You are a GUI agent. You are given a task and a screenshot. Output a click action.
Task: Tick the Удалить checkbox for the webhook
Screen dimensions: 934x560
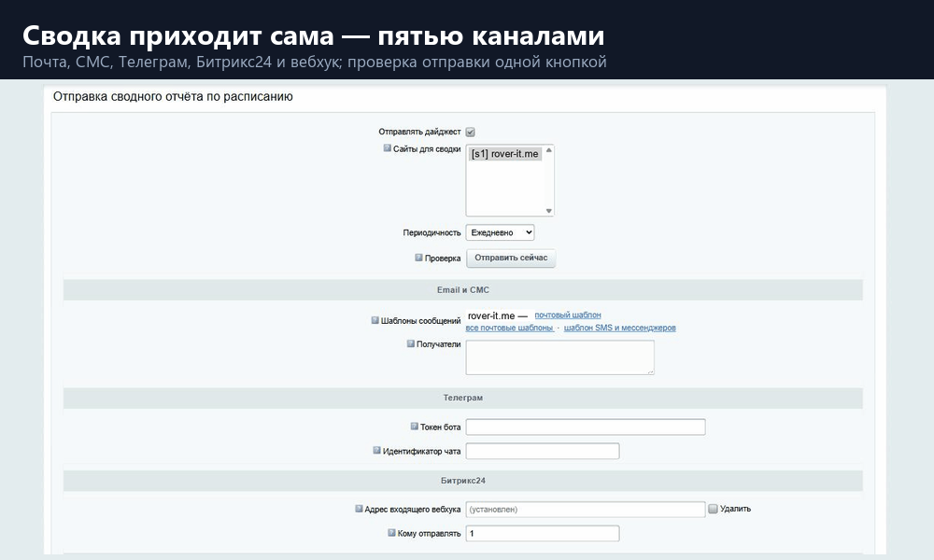[x=713, y=509]
